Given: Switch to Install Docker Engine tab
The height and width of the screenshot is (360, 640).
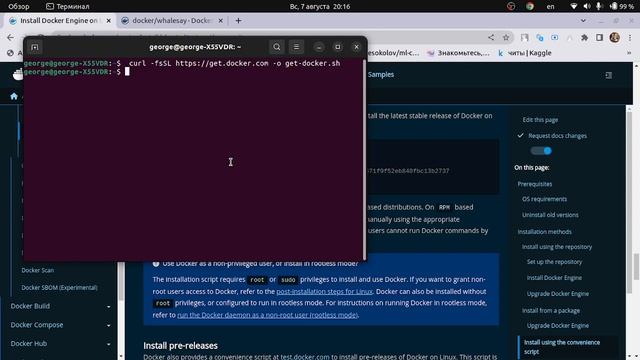Looking at the screenshot, I should pos(60,20).
